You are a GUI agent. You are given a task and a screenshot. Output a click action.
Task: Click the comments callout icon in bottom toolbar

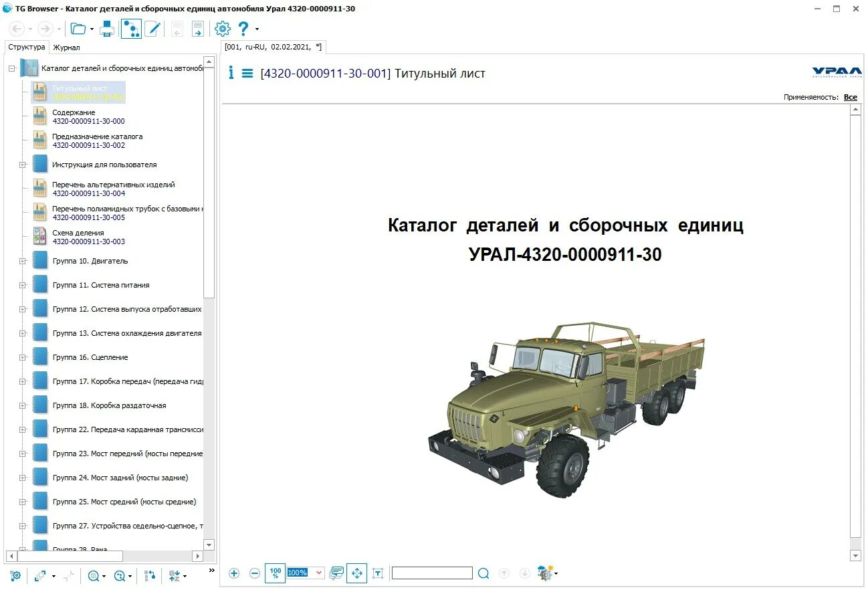[336, 573]
